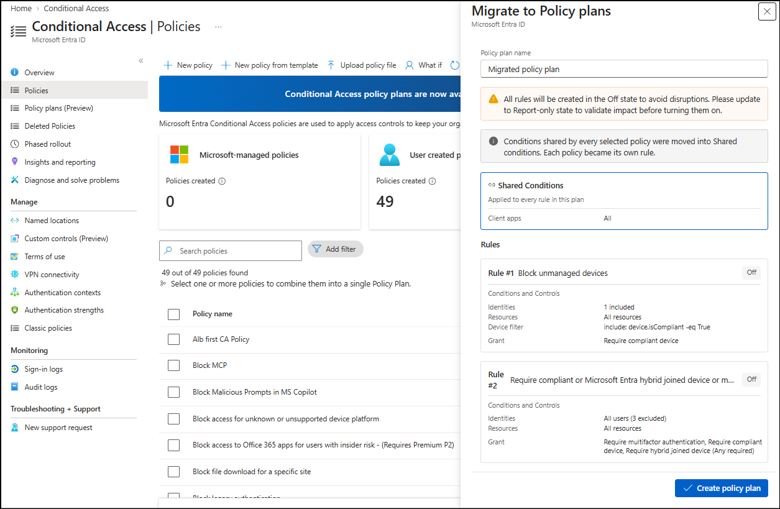Close the Migrate to Policy plans panel
Image resolution: width=780 pixels, height=509 pixels.
tap(767, 11)
